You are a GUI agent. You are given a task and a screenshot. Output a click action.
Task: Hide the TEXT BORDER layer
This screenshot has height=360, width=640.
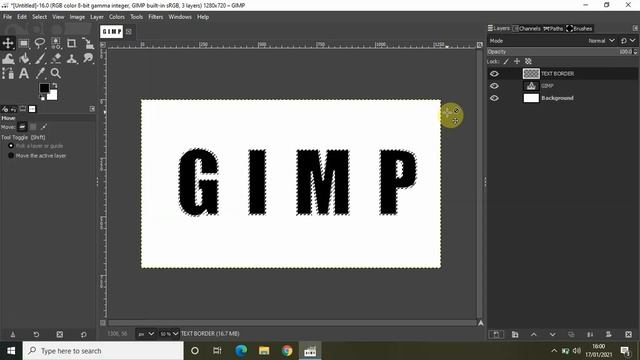click(x=494, y=74)
